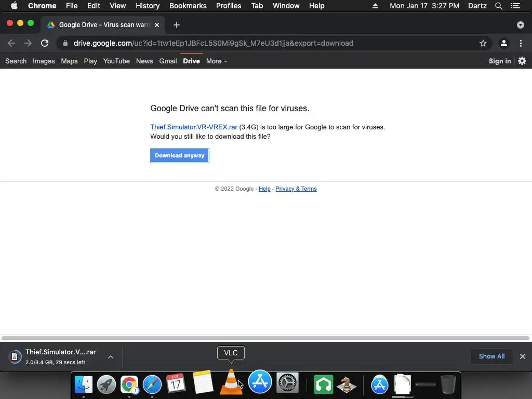Viewport: 532px width, 399px height.
Task: Open the large App Store icon in Dock
Action: click(x=260, y=382)
